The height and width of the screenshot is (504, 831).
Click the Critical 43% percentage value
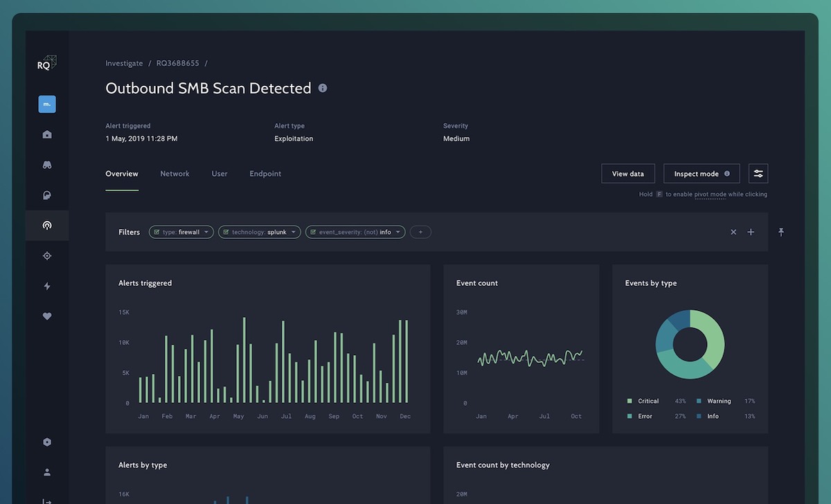point(680,401)
